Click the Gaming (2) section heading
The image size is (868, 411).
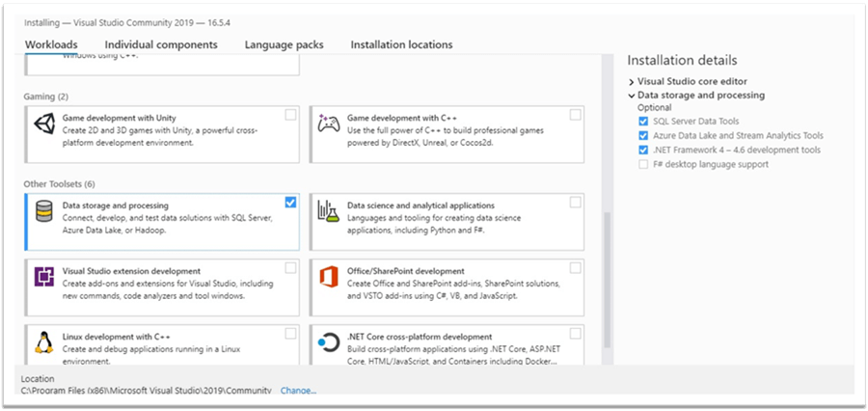(x=46, y=96)
